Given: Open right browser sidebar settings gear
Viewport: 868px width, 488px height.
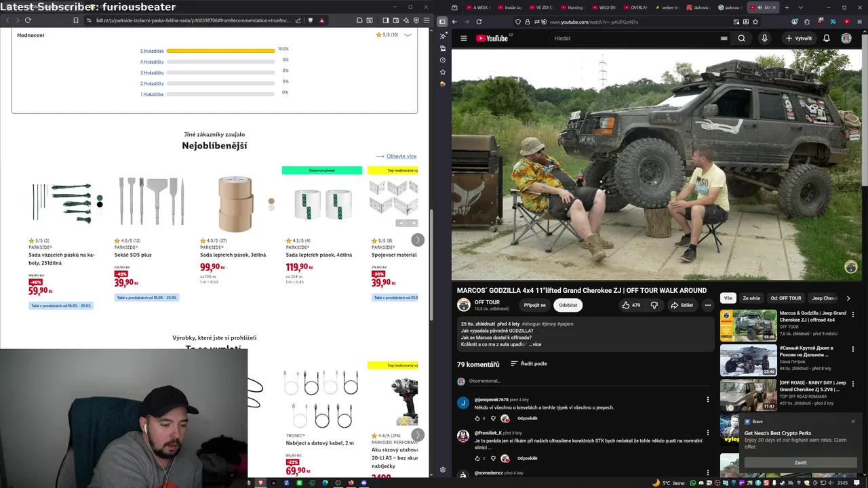Looking at the screenshot, I should pos(443,470).
